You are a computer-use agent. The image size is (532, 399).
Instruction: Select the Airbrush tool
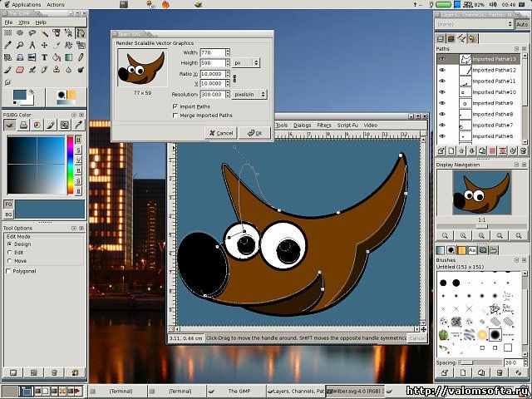point(32,70)
